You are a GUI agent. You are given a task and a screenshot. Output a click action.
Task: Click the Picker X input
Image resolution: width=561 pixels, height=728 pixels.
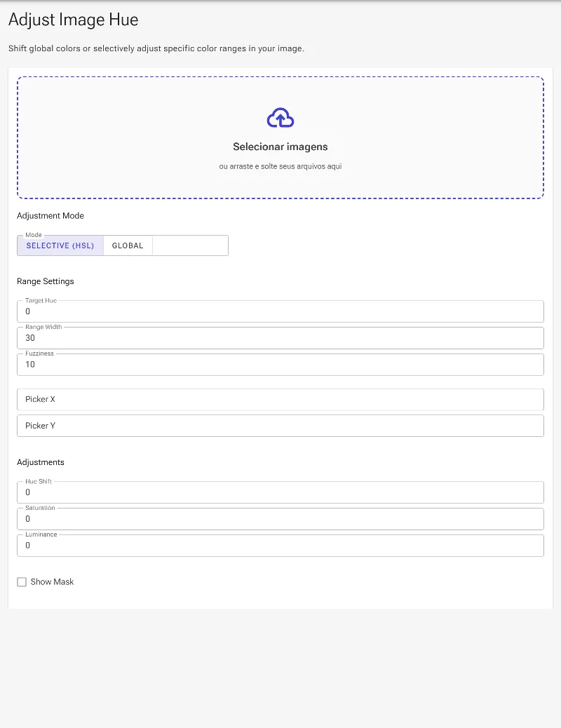click(280, 399)
